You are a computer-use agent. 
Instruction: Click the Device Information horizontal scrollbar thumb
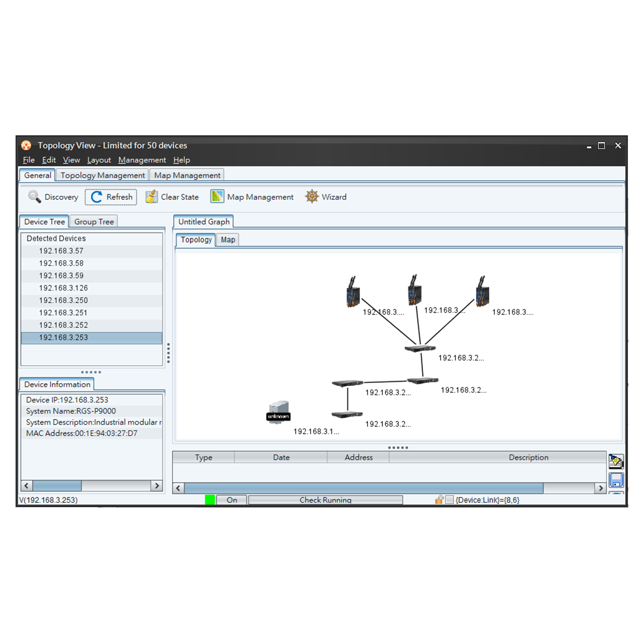click(x=57, y=486)
